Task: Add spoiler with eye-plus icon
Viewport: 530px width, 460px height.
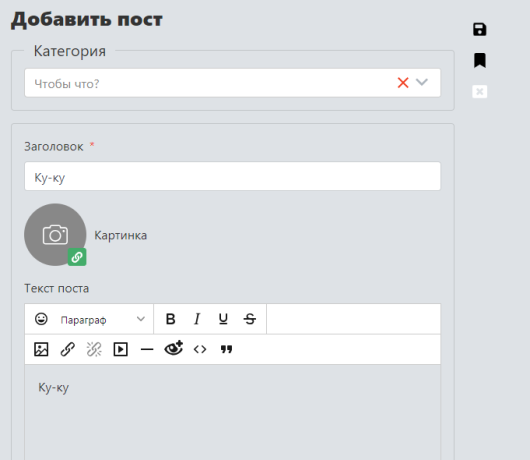Action: tap(174, 348)
